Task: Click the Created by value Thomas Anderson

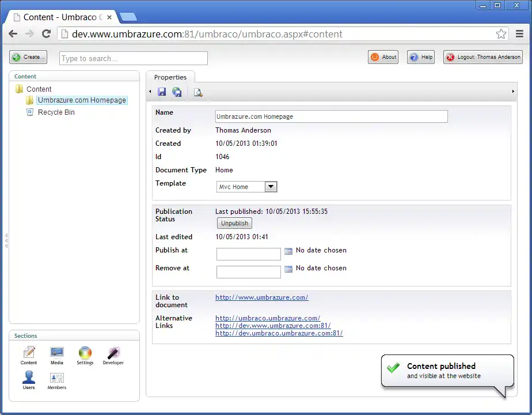Action: tap(243, 130)
